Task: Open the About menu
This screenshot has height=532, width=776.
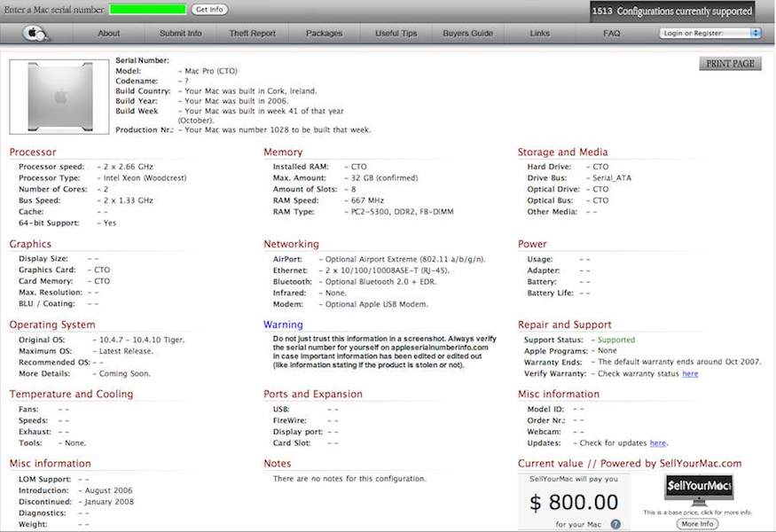Action: (x=108, y=33)
